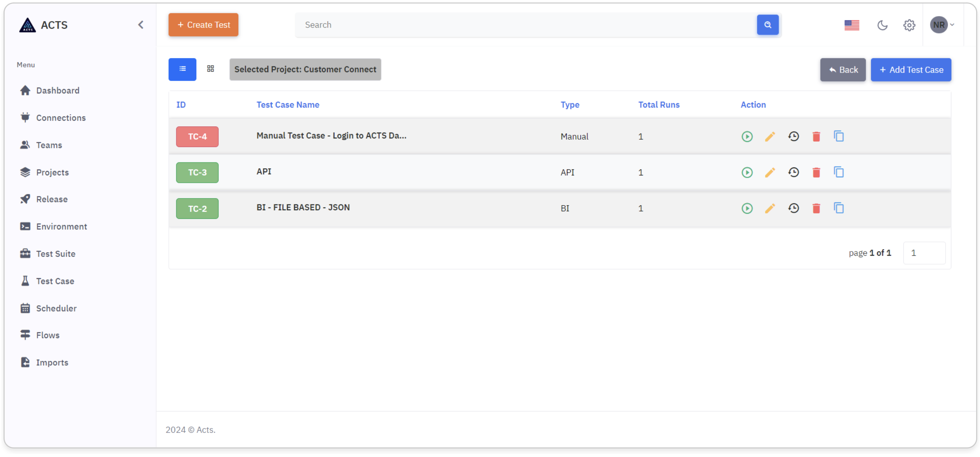This screenshot has width=980, height=457.
Task: Edit the TC-4 test case with pencil
Action: tap(770, 137)
